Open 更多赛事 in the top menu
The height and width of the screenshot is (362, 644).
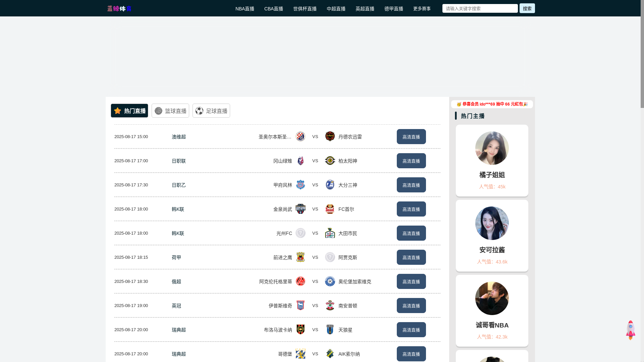point(422,8)
